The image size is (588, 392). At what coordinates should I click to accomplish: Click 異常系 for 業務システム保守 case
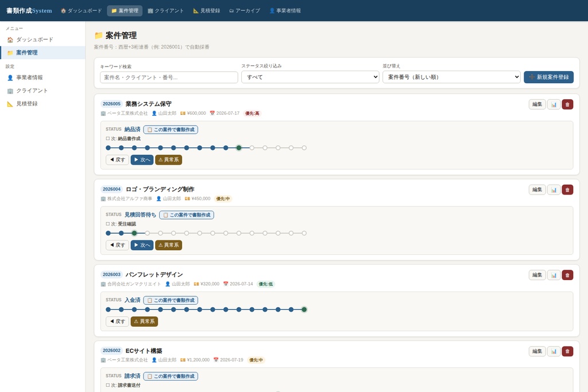(x=168, y=160)
